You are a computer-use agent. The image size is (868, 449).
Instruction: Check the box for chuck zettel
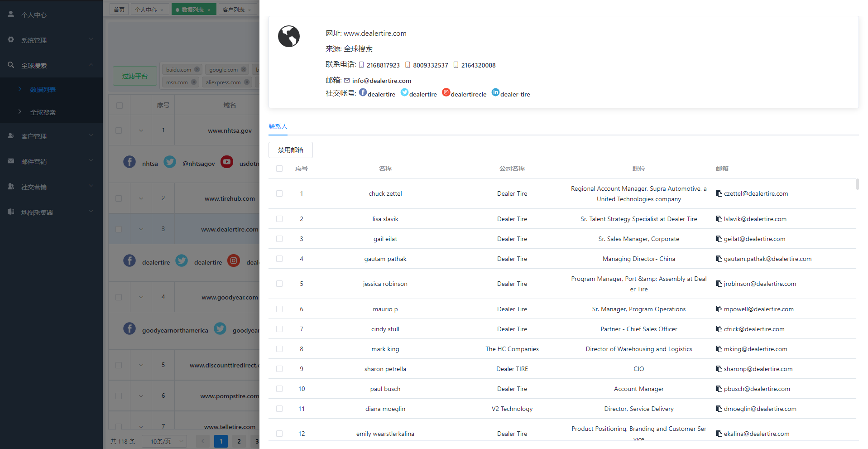(279, 193)
